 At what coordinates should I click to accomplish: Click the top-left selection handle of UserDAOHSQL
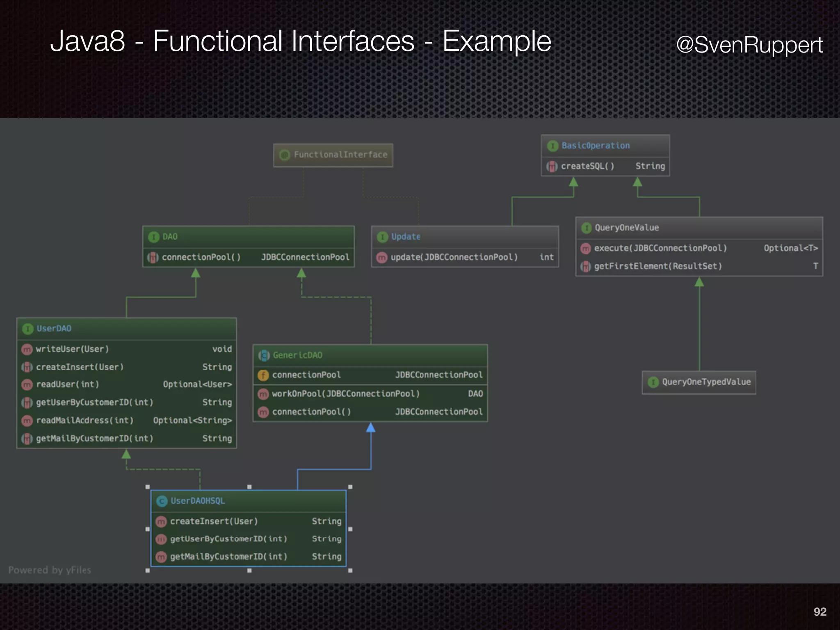pos(148,487)
